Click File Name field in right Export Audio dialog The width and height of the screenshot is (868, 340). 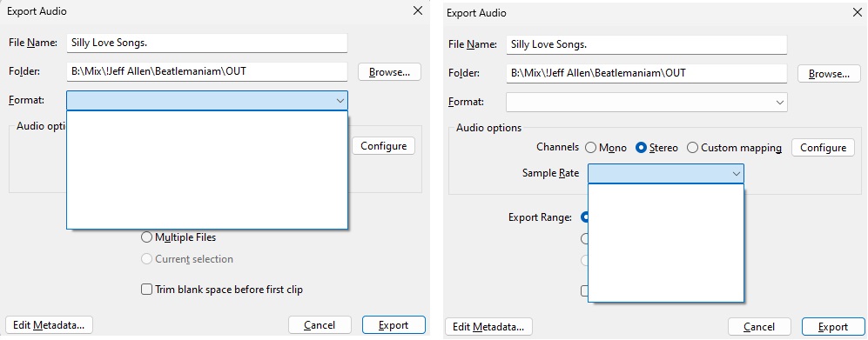coord(647,44)
